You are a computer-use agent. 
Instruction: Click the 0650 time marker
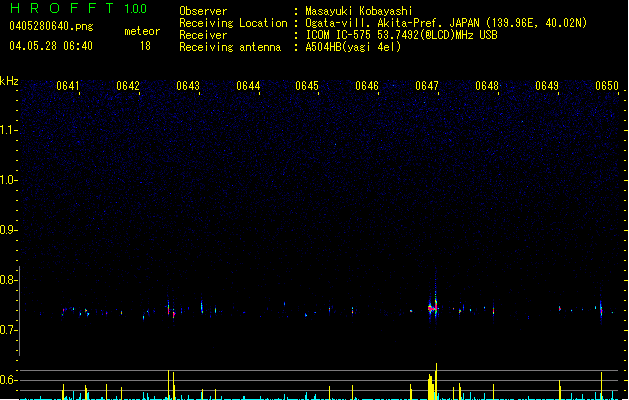click(x=607, y=86)
